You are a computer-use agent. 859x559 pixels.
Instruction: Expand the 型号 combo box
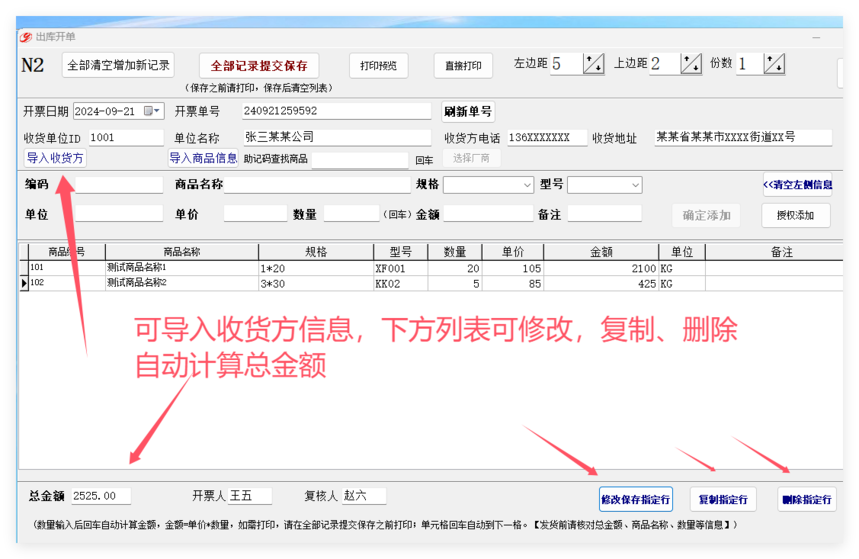tap(635, 185)
